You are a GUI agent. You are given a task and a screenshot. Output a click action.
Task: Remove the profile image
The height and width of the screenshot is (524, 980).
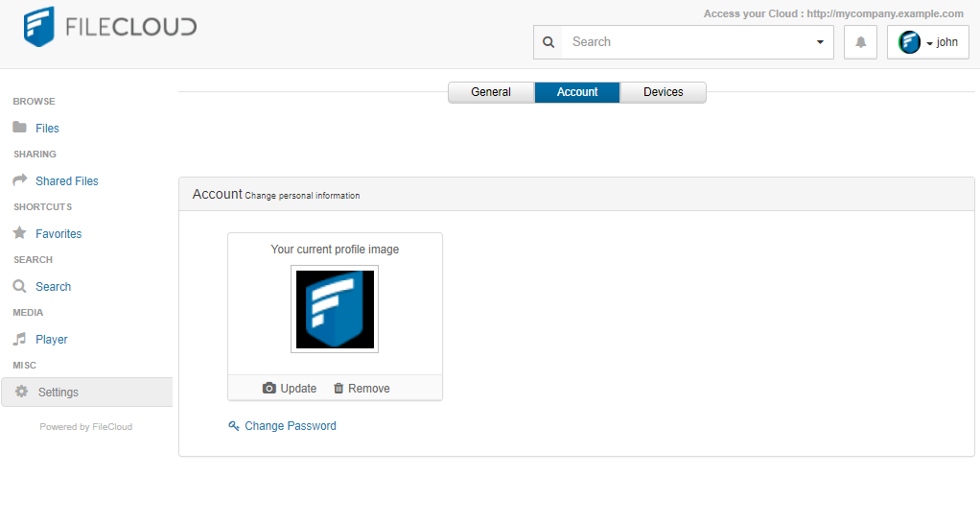pyautogui.click(x=362, y=389)
